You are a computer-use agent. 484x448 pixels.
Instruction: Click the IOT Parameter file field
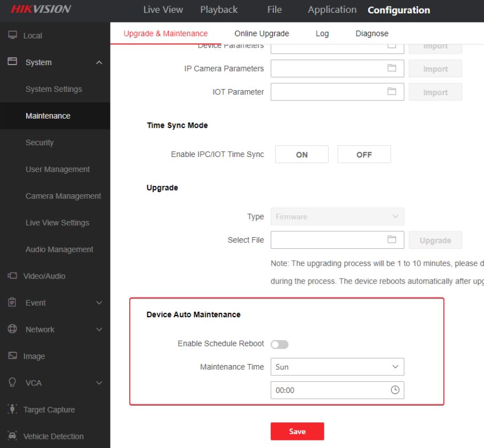click(338, 92)
